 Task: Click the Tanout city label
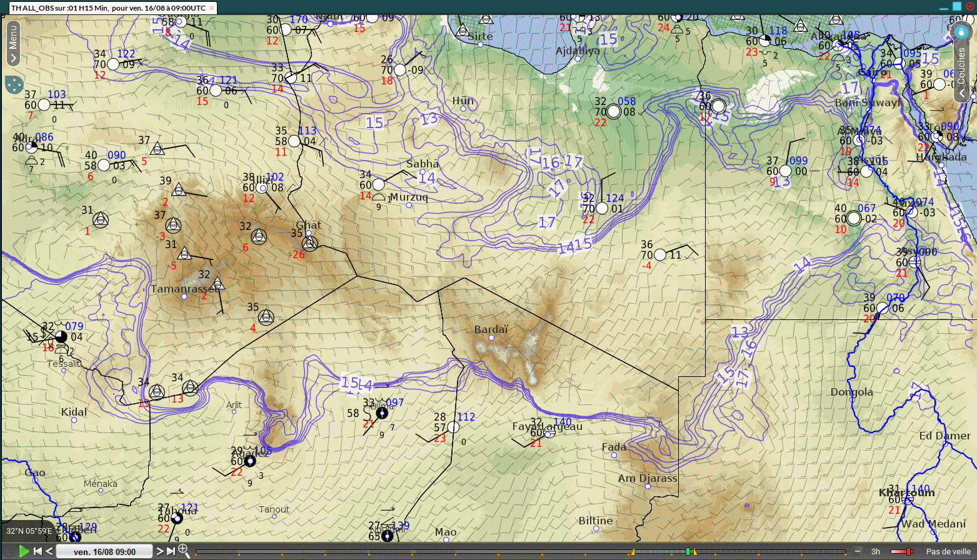[x=274, y=509]
